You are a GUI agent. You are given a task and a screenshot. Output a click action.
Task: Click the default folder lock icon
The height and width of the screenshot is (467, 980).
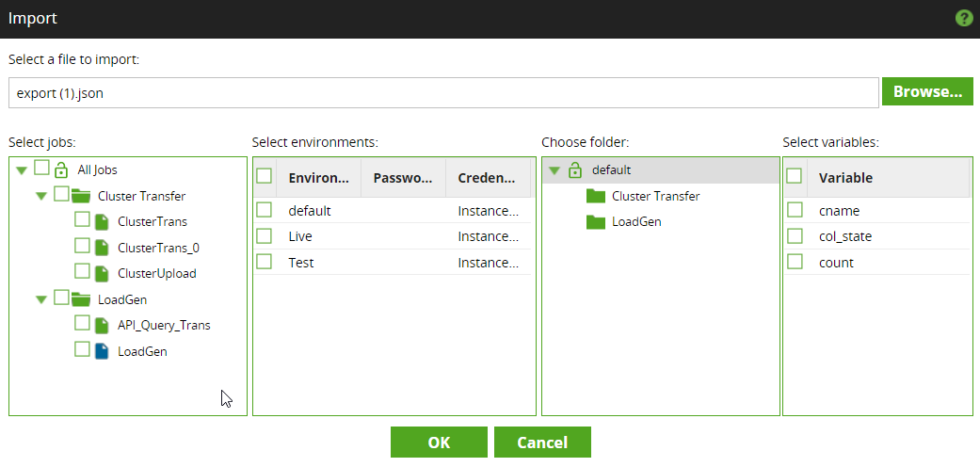(575, 169)
